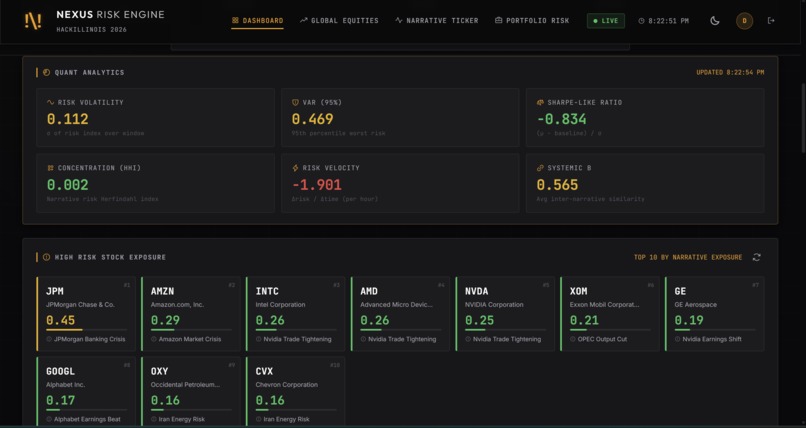Click the clock icon beside the time
806x428 pixels.
point(641,21)
